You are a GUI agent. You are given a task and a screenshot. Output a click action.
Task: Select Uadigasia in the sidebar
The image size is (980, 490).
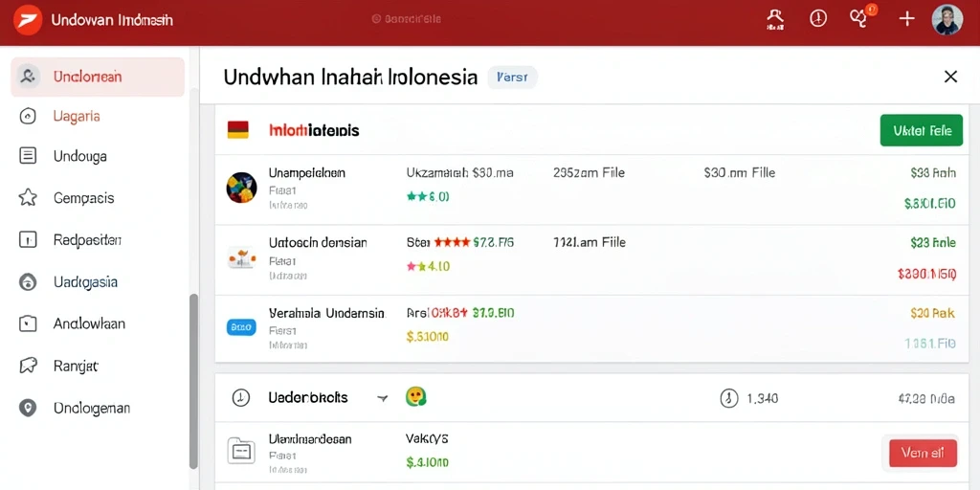(x=85, y=282)
